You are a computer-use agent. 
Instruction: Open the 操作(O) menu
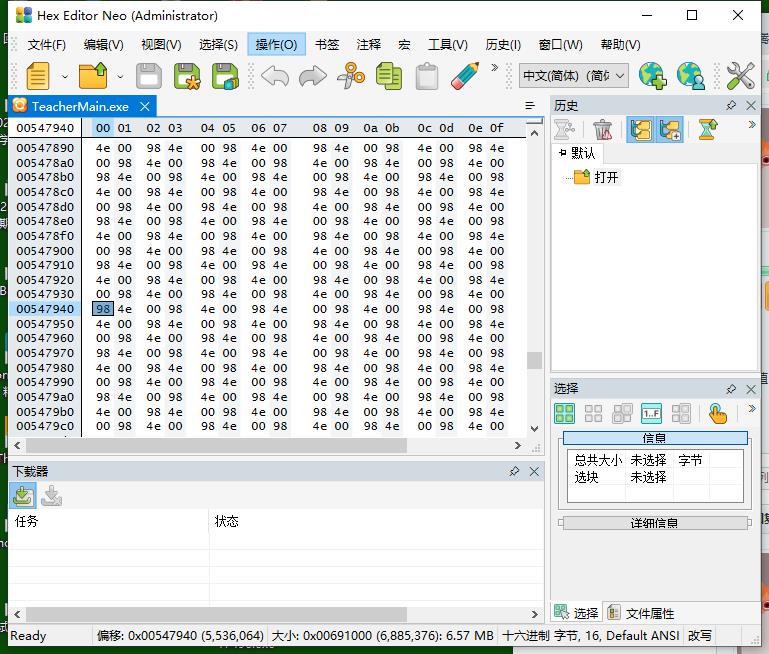pyautogui.click(x=276, y=44)
